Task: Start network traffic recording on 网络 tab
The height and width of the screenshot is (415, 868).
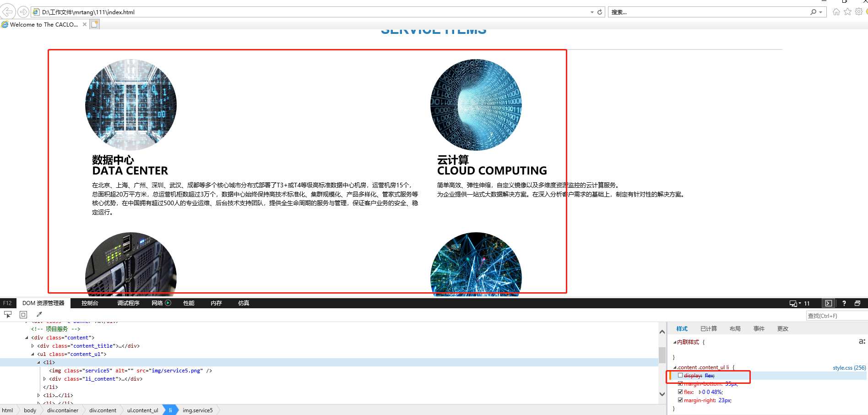Action: click(x=168, y=303)
